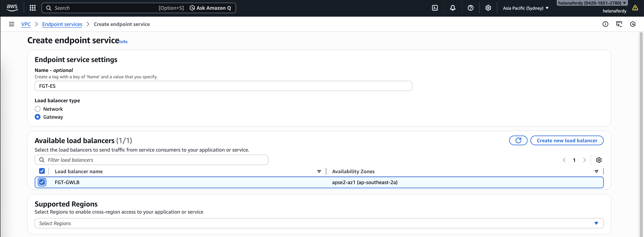
Task: Open load balancer table preferences gear
Action: point(599,160)
